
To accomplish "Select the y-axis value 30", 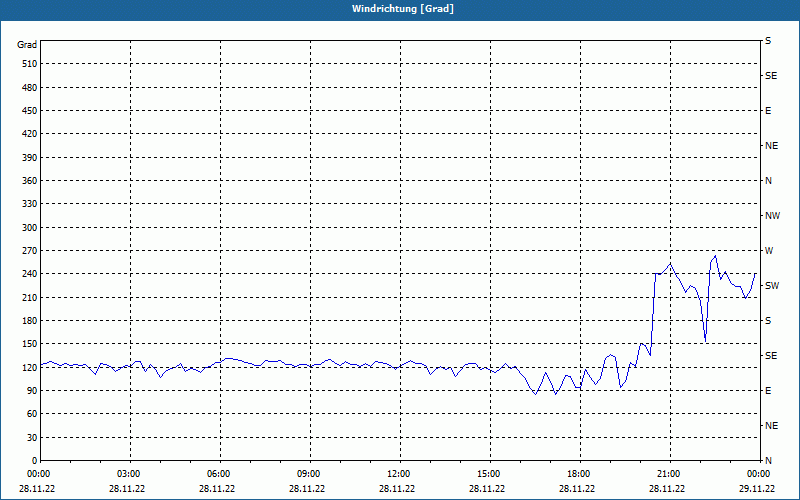I will click(x=32, y=437).
